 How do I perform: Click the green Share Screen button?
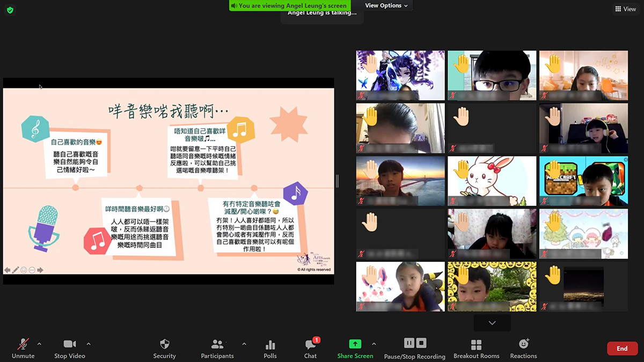point(355,349)
